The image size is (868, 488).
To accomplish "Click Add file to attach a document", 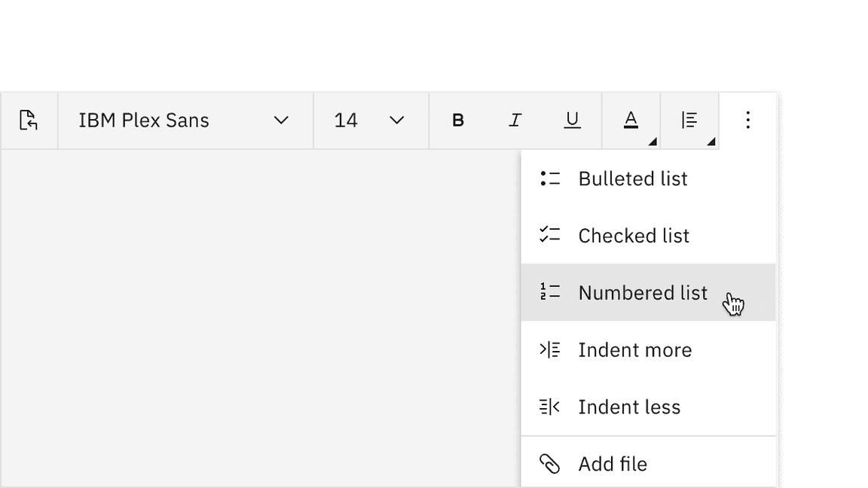I will pos(613,464).
